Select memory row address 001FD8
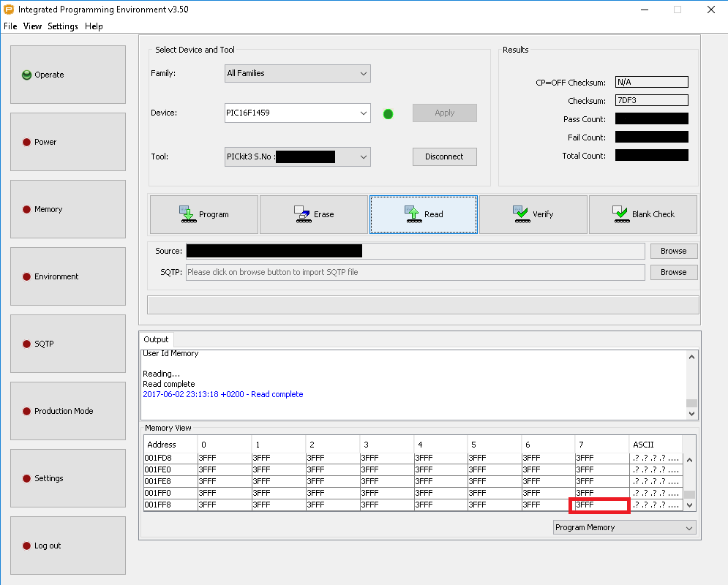The width and height of the screenshot is (728, 585). click(x=413, y=458)
